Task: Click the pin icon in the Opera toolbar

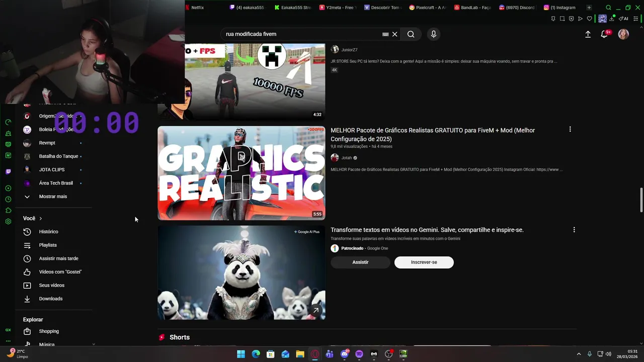Action: tap(553, 19)
